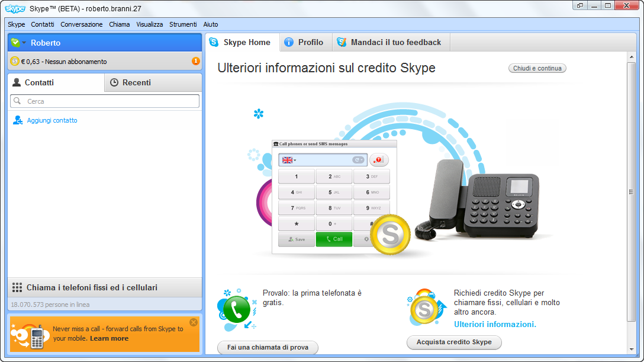
Task: Open the Strumenti menu
Action: tap(183, 24)
